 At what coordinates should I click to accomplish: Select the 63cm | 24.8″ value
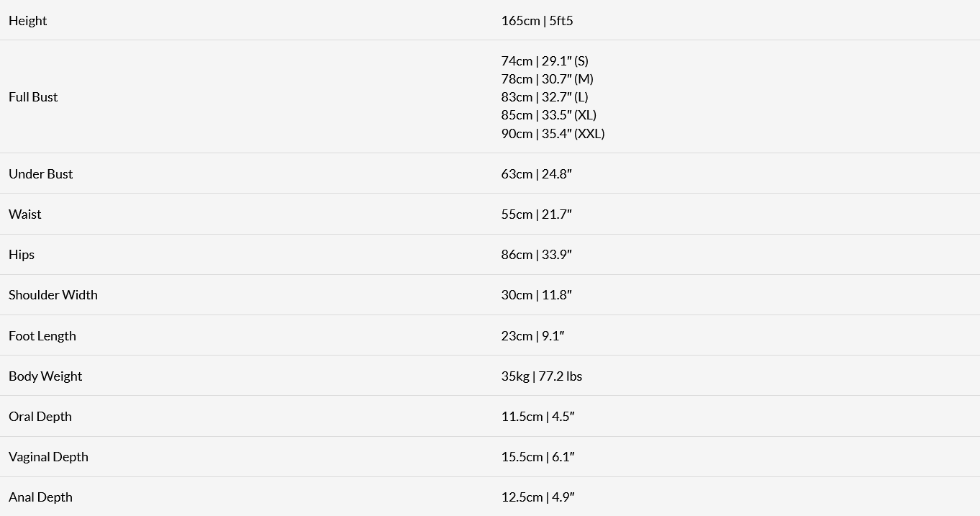click(536, 174)
